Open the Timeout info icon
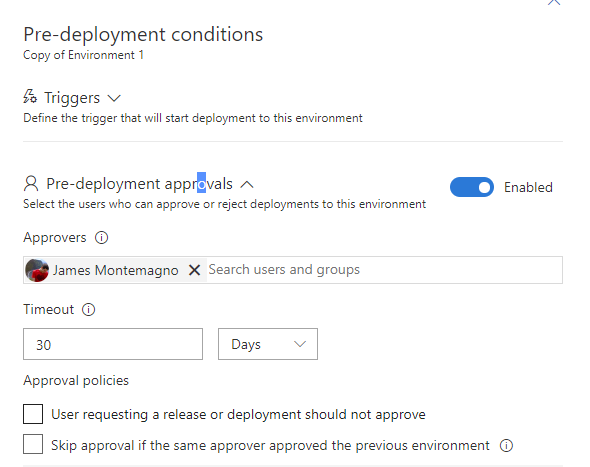The height and width of the screenshot is (467, 590). tap(88, 309)
